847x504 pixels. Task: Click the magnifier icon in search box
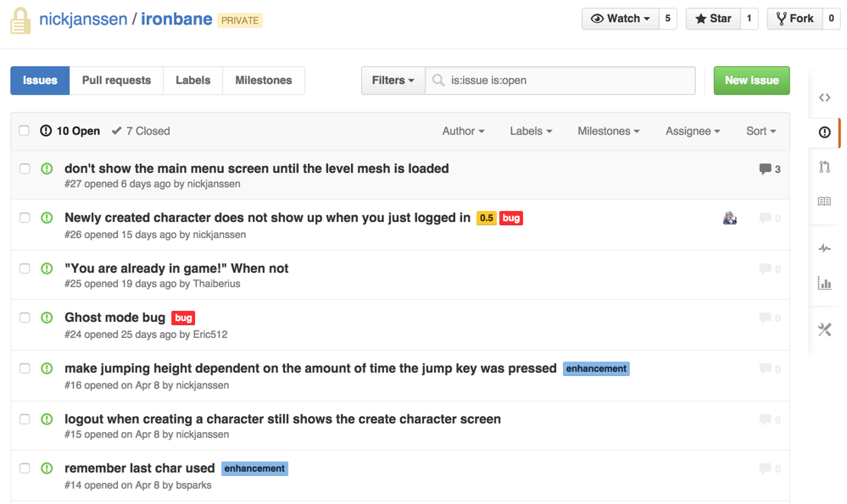438,80
